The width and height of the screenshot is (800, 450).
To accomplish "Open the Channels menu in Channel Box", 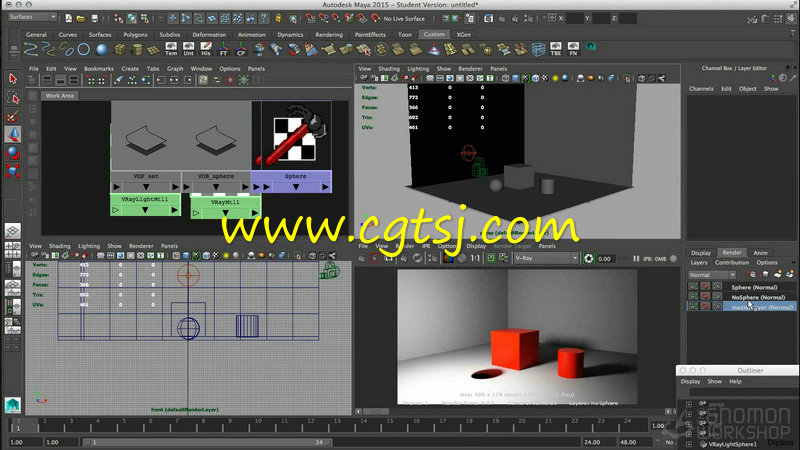I will [701, 88].
